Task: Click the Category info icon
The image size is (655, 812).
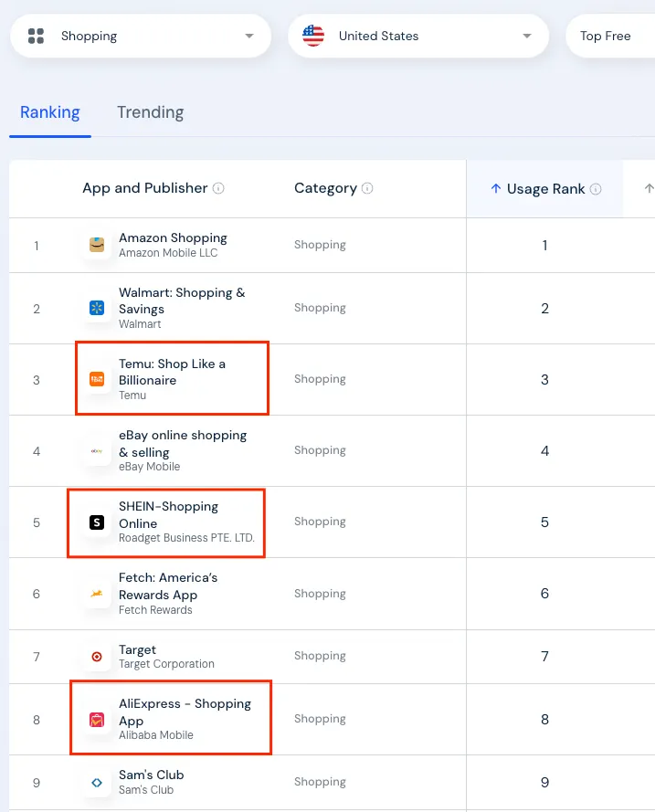Action: [367, 188]
